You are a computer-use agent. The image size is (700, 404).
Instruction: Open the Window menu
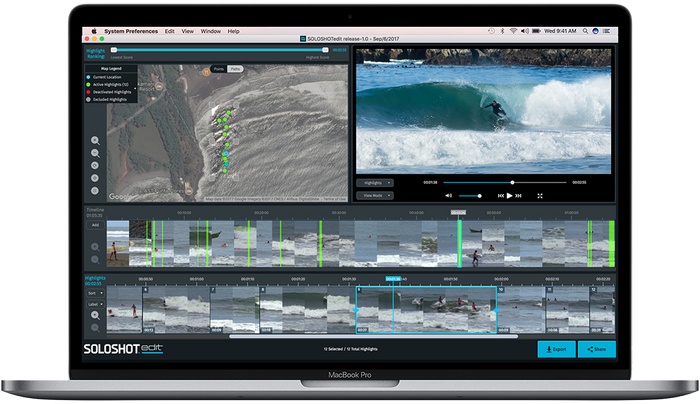211,31
